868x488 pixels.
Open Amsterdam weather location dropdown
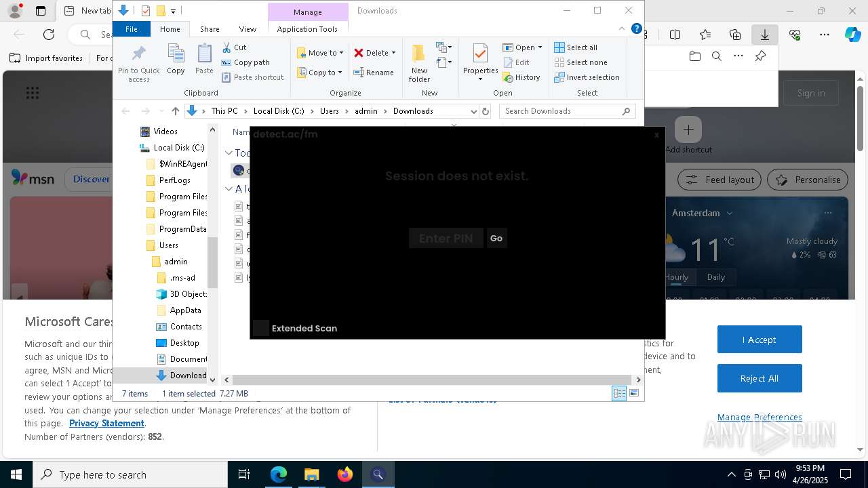click(x=730, y=213)
